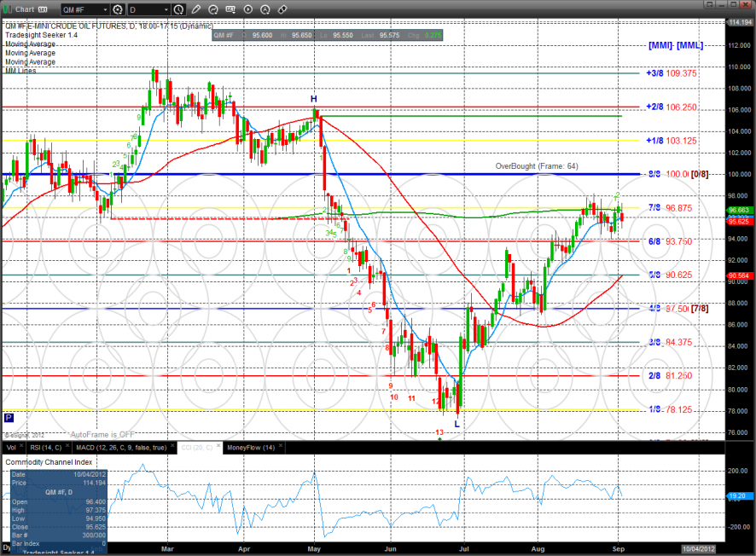The width and height of the screenshot is (756, 556).
Task: Click the clock icon beside interval box
Action: click(177, 9)
